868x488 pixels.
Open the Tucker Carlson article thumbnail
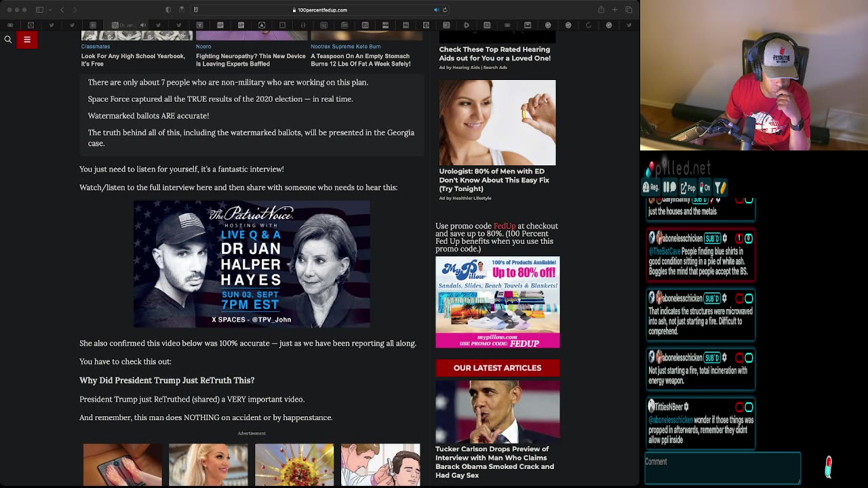498,411
